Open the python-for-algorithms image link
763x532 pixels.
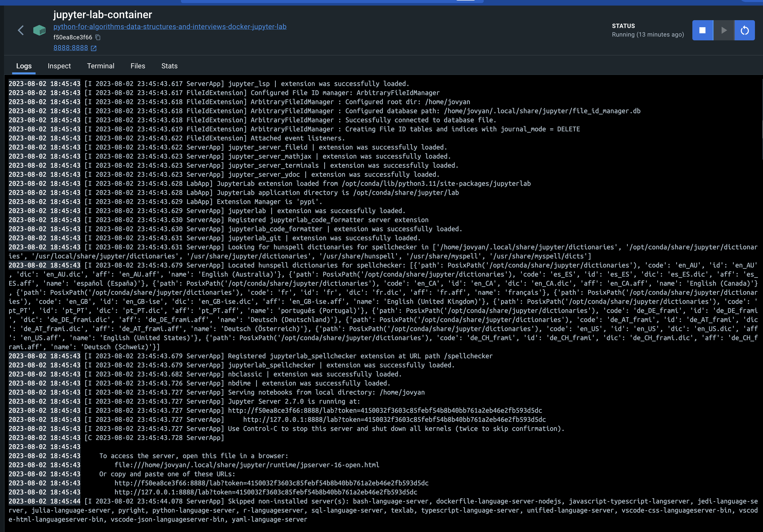(170, 26)
